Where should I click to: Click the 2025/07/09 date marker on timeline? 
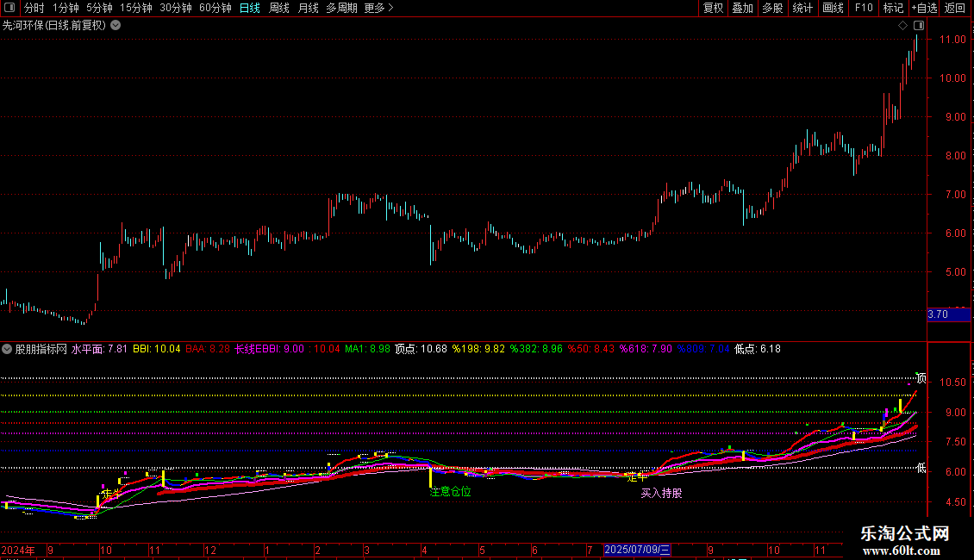click(637, 549)
